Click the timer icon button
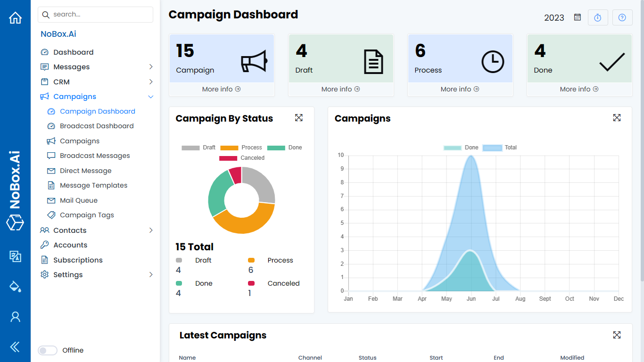The width and height of the screenshot is (644, 362). click(x=598, y=17)
